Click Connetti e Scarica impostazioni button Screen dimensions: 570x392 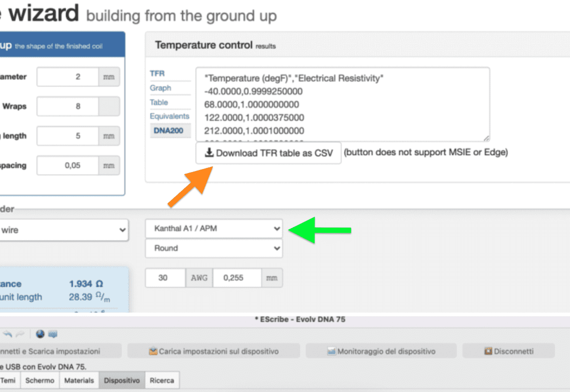60,351
